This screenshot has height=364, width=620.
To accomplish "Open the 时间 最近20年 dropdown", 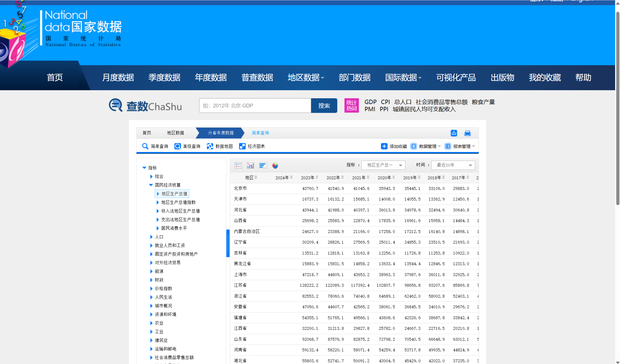I will 453,165.
